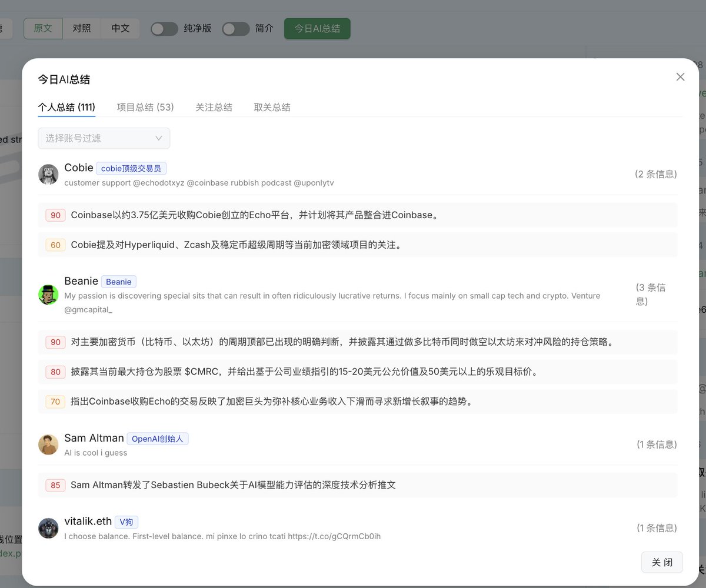Click the 今日AI总结 dialog title

[64, 79]
